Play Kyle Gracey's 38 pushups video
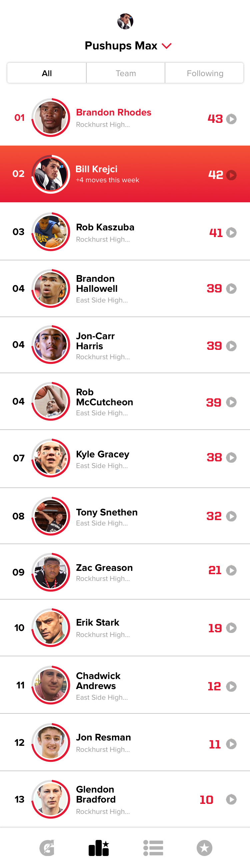Screen dimensions: 250x868 pos(231,457)
